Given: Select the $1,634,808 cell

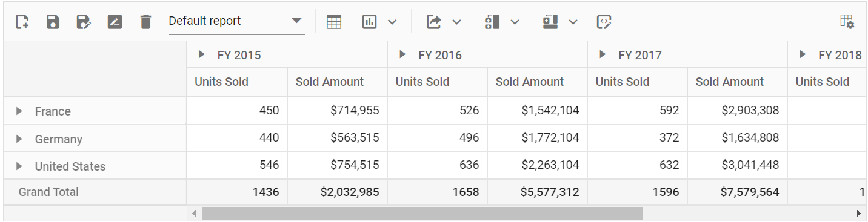Looking at the screenshot, I should point(737,138).
